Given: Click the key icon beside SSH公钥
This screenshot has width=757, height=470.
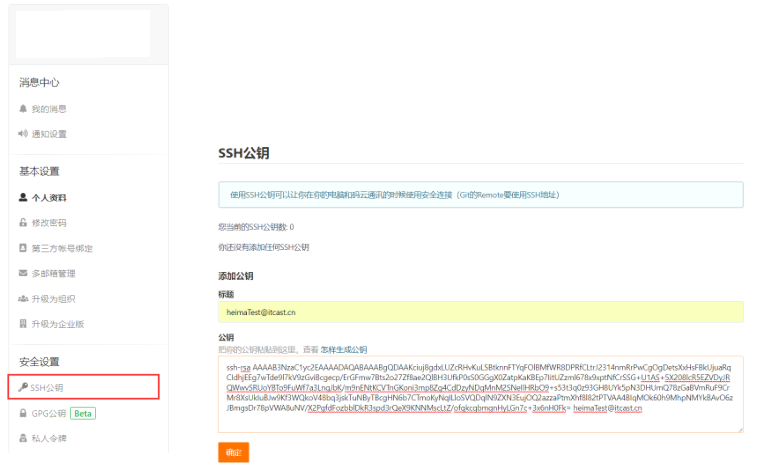Looking at the screenshot, I should coord(23,387).
